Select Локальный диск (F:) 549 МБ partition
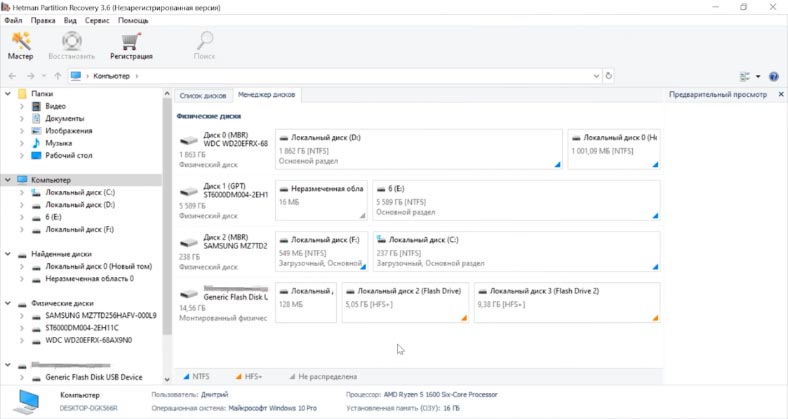This screenshot has height=419, width=788. [321, 251]
